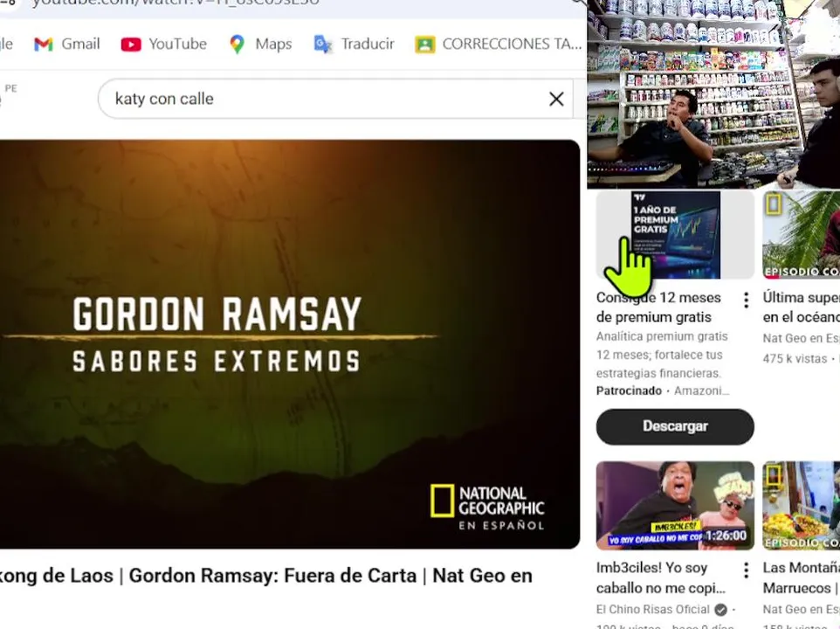Click the Gmail envelope icon
This screenshot has height=629, width=840.
44,45
